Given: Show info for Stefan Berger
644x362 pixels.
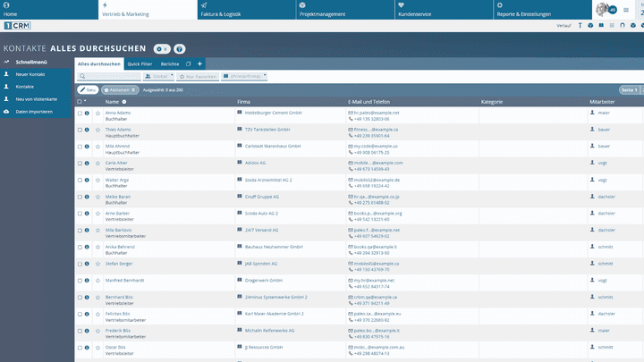Looking at the screenshot, I should 87,264.
